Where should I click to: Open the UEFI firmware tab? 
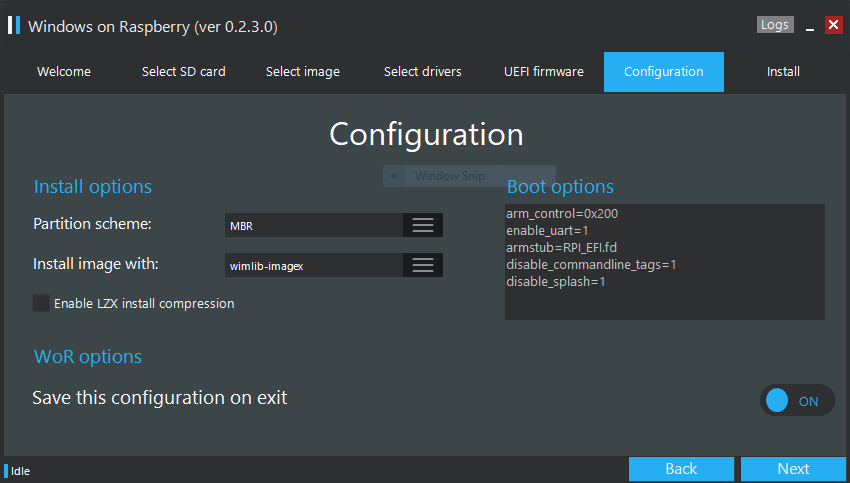click(x=544, y=72)
